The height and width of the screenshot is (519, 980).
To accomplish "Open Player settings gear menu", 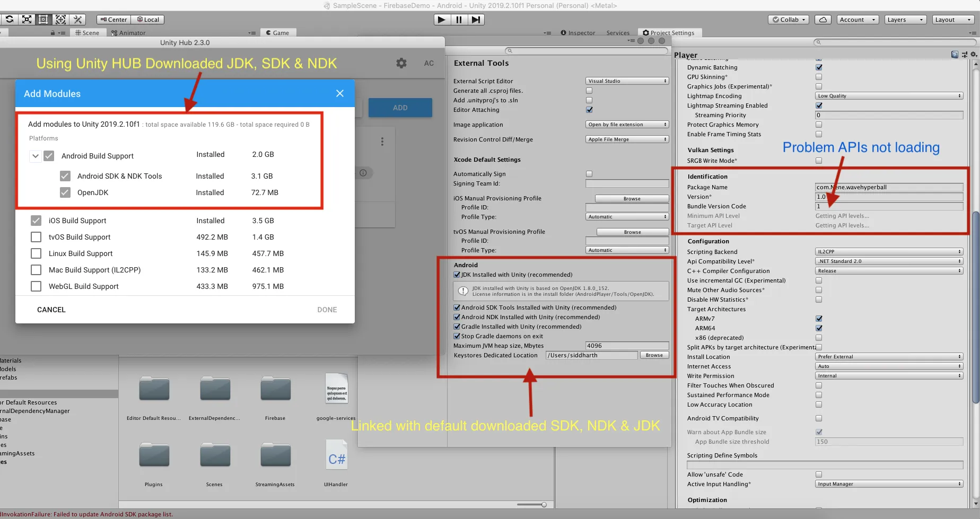I will point(974,55).
